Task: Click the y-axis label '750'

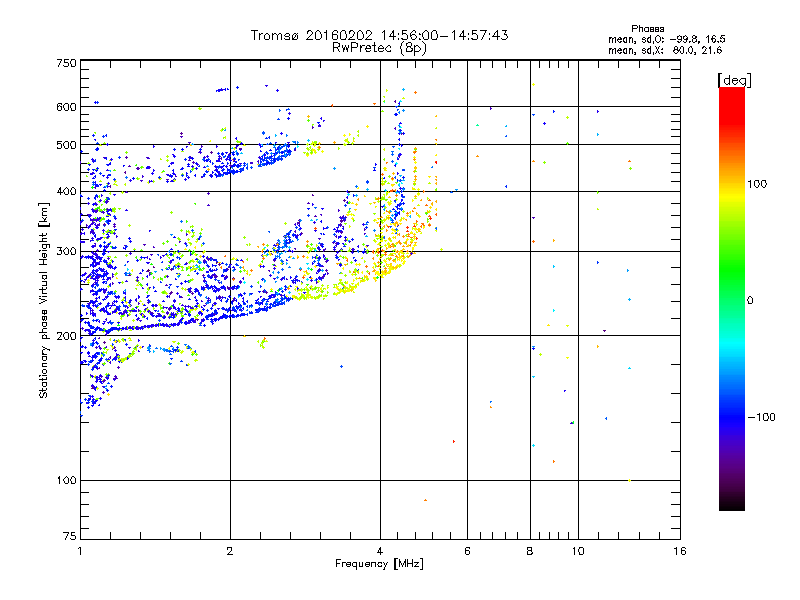Action: (x=66, y=63)
